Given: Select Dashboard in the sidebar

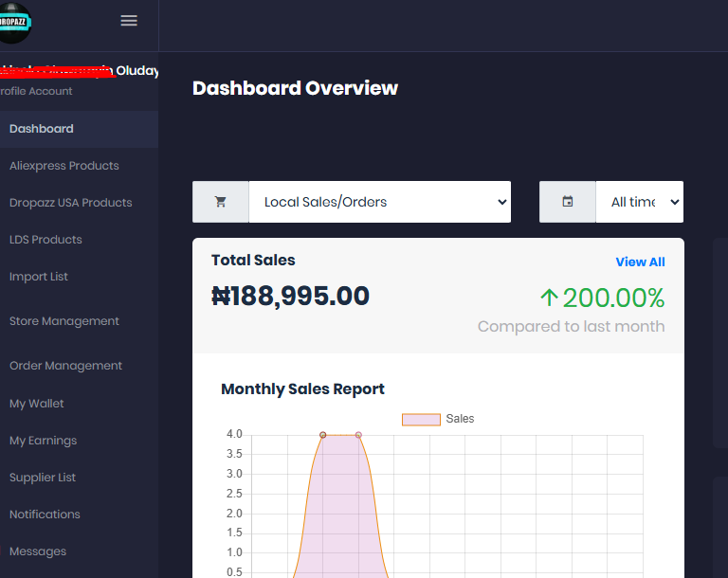Looking at the screenshot, I should (x=42, y=129).
